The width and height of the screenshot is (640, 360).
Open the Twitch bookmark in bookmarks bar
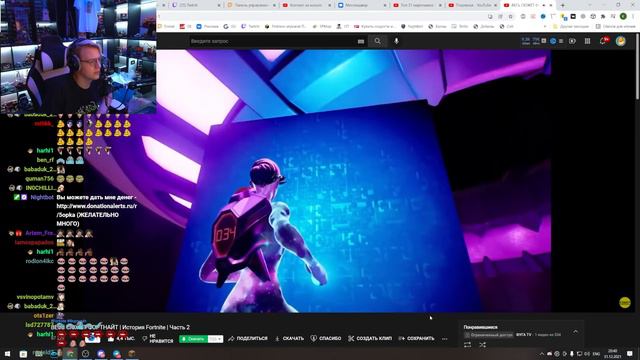click(x=250, y=26)
